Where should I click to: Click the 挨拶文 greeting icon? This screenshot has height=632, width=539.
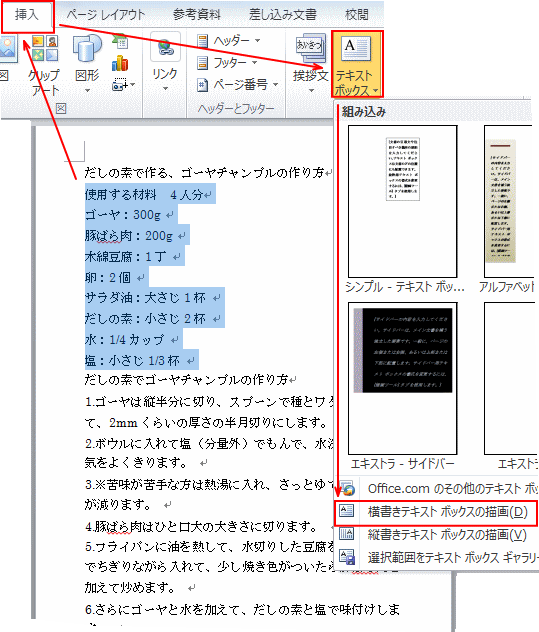pyautogui.click(x=310, y=48)
